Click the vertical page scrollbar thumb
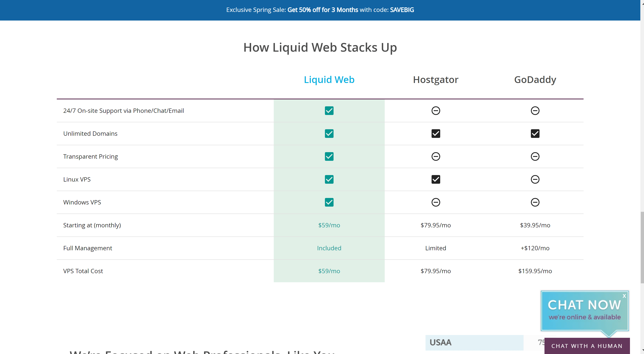Screen dimensions: 644x354 click(642, 248)
